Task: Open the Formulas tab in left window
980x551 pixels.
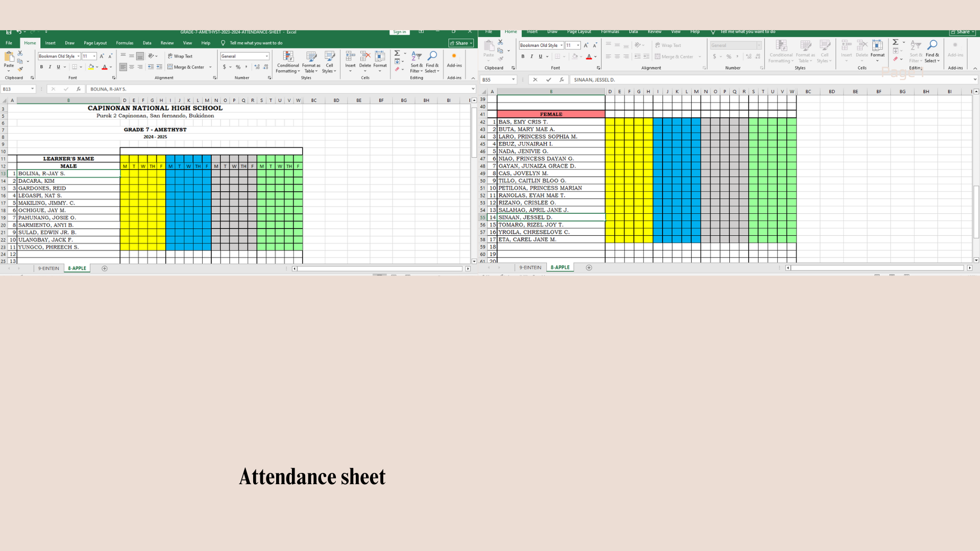Action: [x=124, y=43]
